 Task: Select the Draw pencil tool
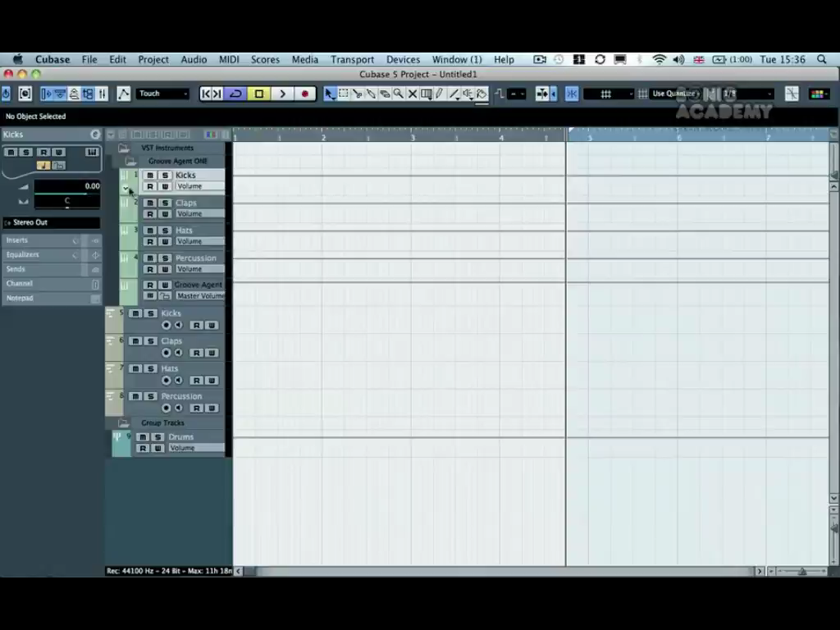click(440, 94)
